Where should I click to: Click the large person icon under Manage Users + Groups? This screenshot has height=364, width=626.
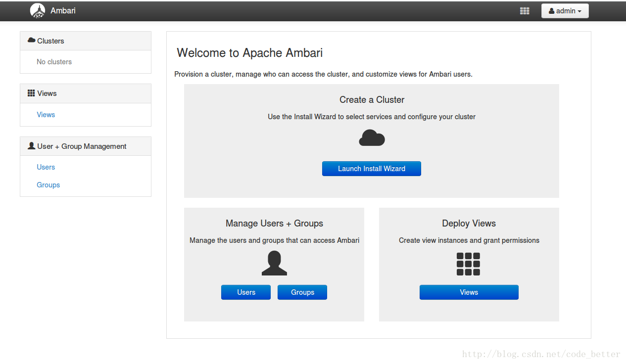[x=274, y=263]
